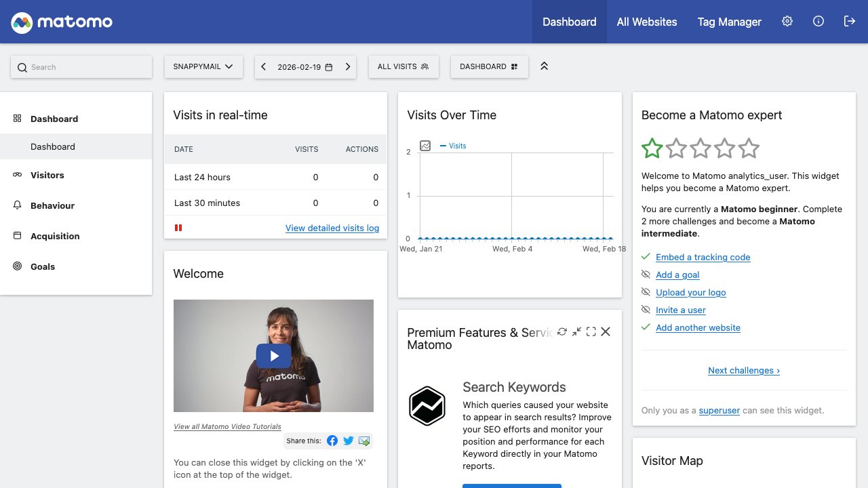The image size is (868, 488).
Task: Click the sign out icon
Action: [x=850, y=22]
